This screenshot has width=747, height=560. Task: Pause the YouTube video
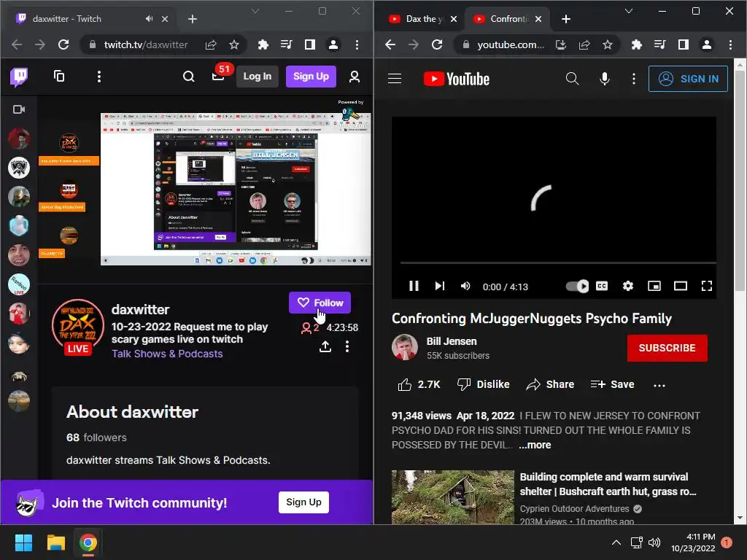coord(414,286)
